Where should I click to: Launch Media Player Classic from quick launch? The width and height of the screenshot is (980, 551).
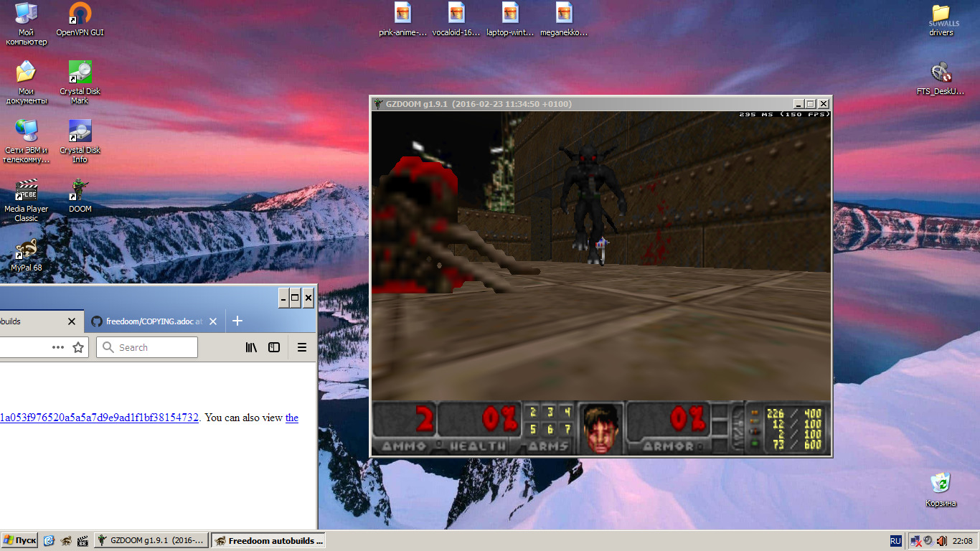tap(83, 540)
